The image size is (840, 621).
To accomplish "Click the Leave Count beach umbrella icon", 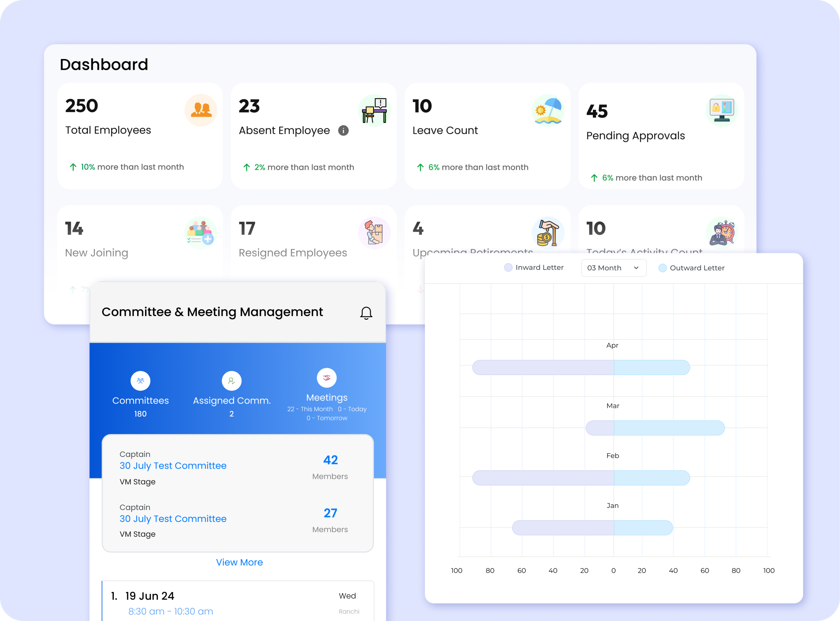I will 548,110.
